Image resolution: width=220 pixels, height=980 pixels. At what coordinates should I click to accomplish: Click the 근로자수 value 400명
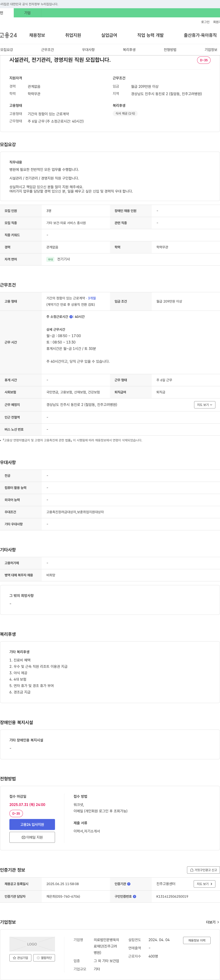pyautogui.click(x=153, y=956)
